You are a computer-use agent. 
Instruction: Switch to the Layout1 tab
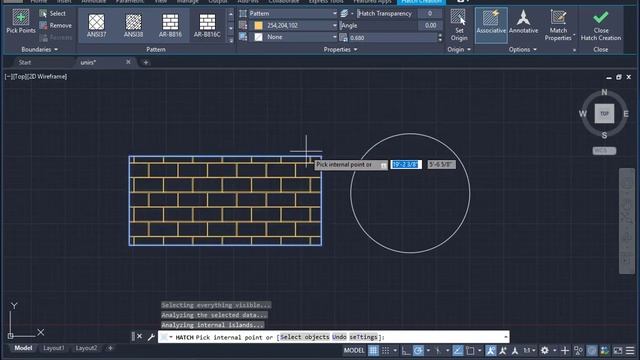coord(53,348)
